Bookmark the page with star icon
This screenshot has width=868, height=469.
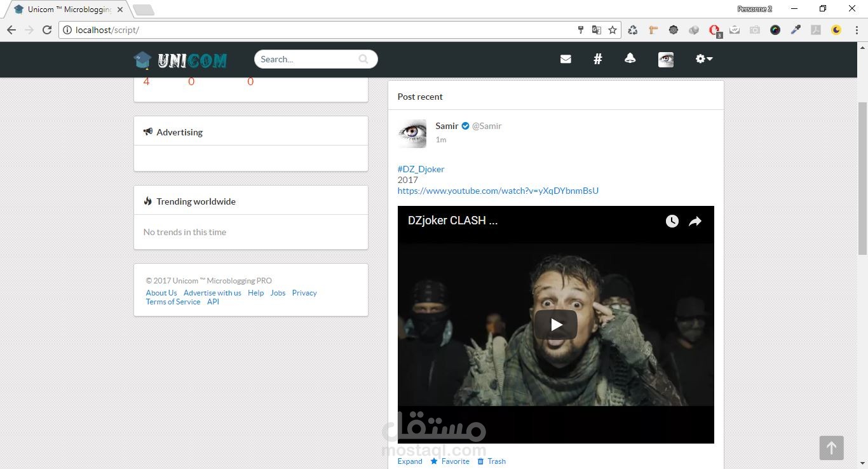[x=613, y=30]
